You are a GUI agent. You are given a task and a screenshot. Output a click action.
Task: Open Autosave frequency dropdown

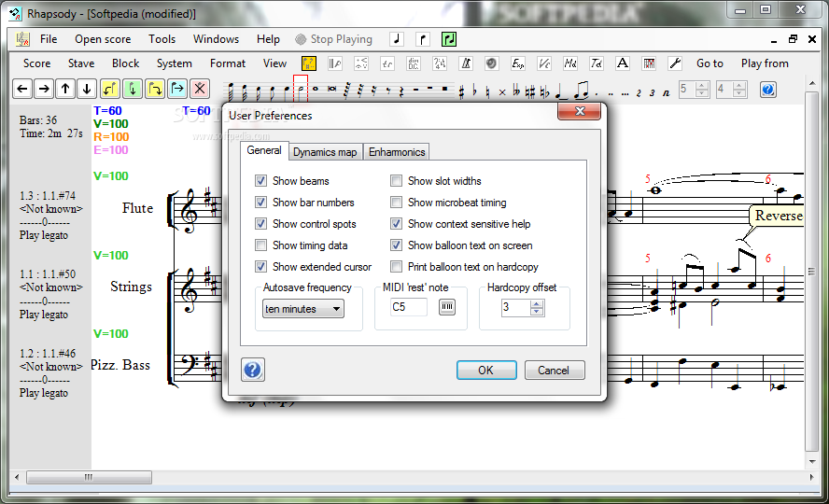point(303,309)
